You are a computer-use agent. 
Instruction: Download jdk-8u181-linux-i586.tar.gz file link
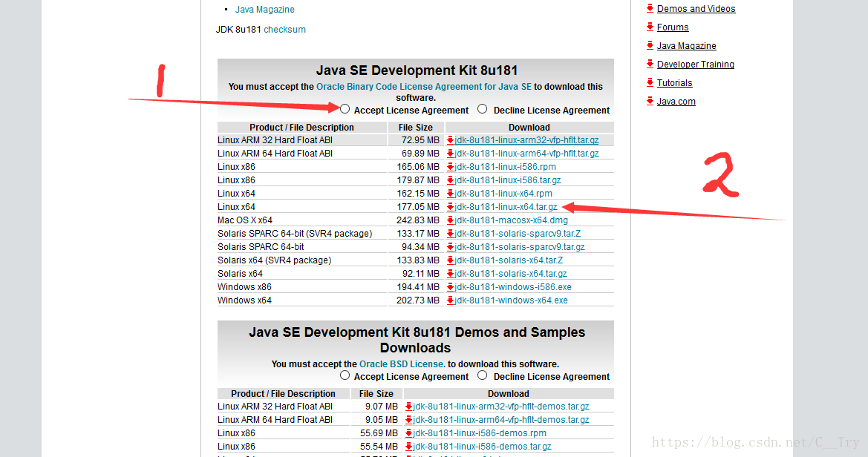point(508,180)
